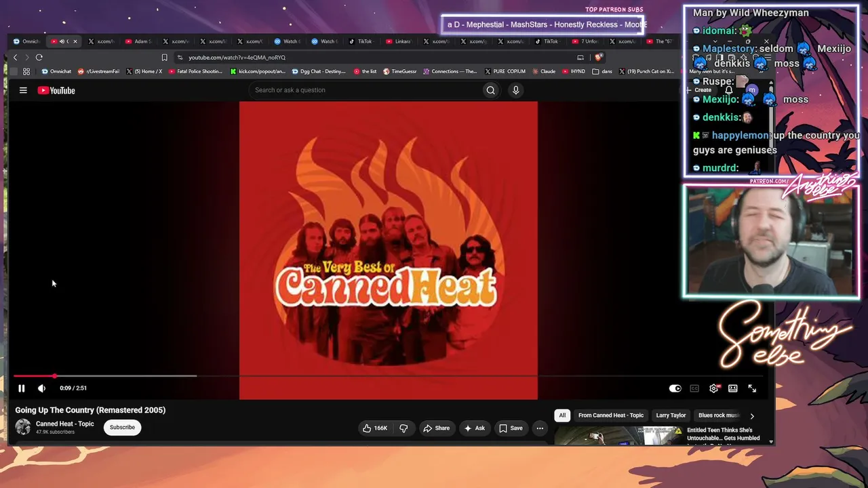868x488 pixels.
Task: Open the IHYND bookmark
Action: coord(574,71)
